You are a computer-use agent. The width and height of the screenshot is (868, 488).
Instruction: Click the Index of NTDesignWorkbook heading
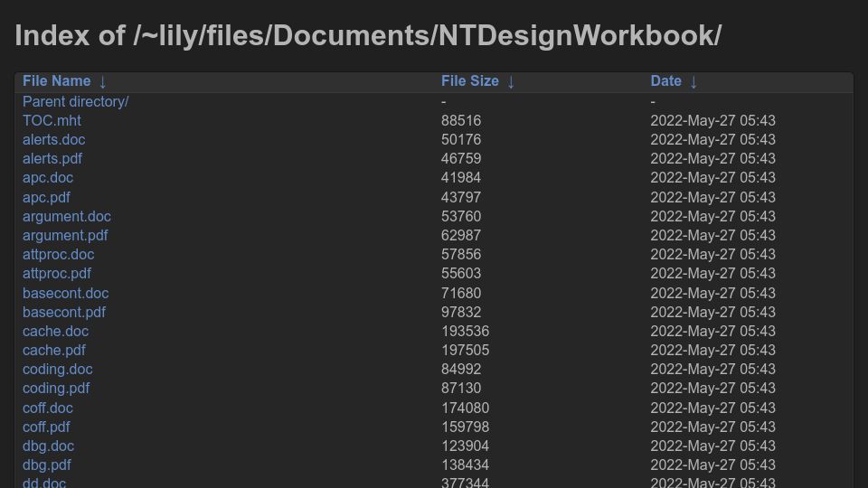pos(368,36)
